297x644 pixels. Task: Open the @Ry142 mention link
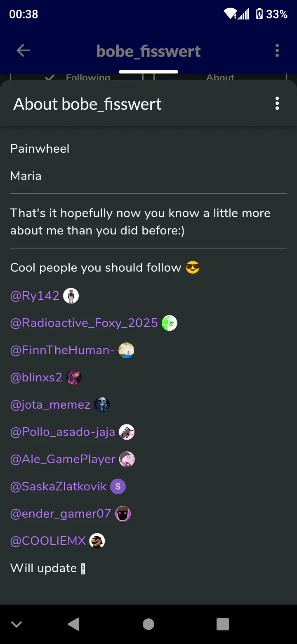[x=35, y=296]
